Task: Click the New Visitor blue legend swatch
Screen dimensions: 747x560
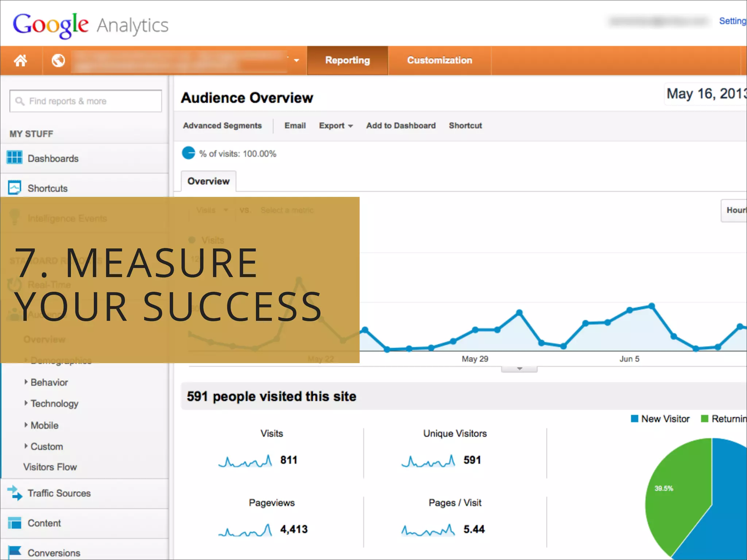Action: [x=635, y=419]
